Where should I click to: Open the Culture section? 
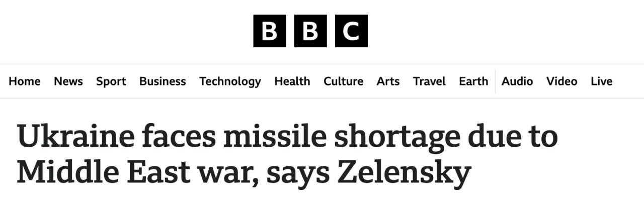(343, 81)
